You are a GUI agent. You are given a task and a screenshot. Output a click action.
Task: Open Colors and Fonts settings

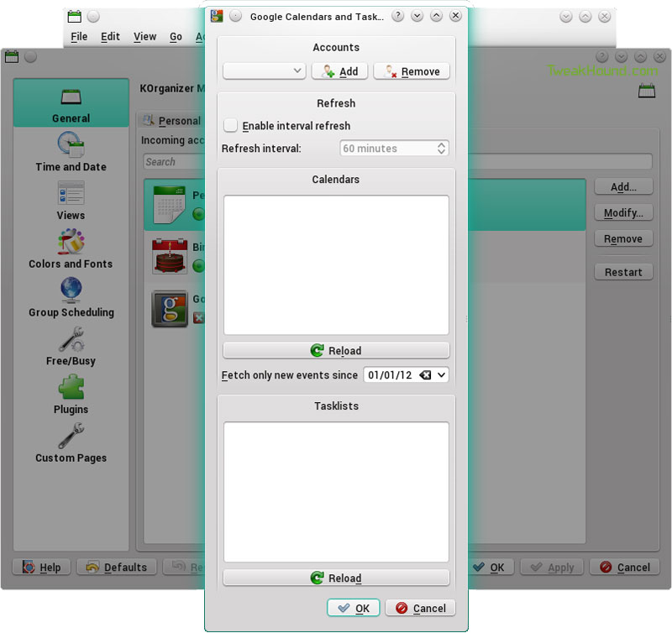71,248
